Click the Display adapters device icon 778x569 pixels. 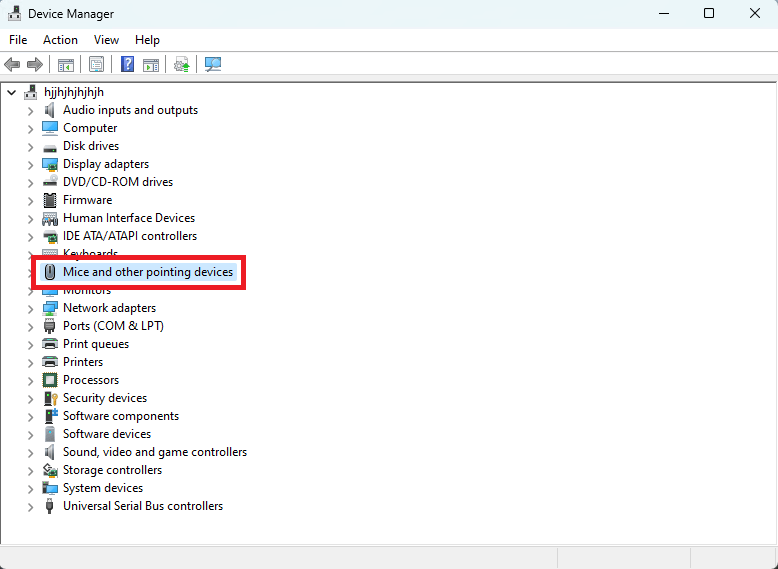(50, 164)
